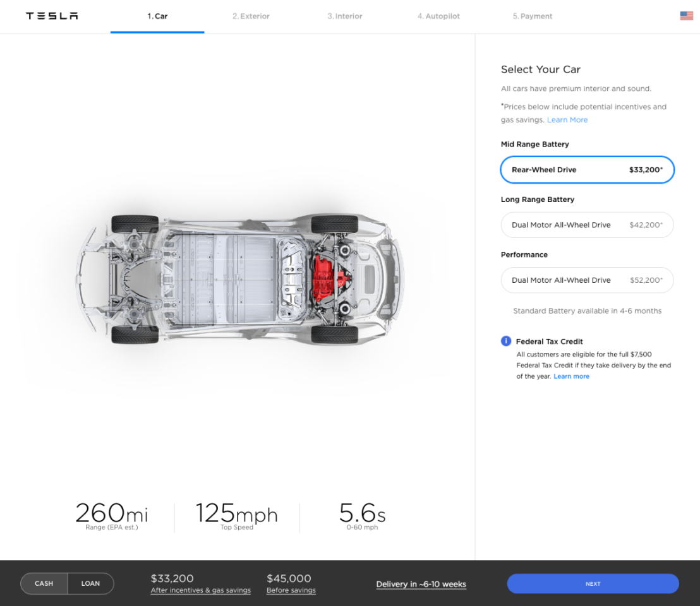Pick Performance Dual Motor $52,200 option
Viewport: 700px width, 606px height.
[587, 280]
